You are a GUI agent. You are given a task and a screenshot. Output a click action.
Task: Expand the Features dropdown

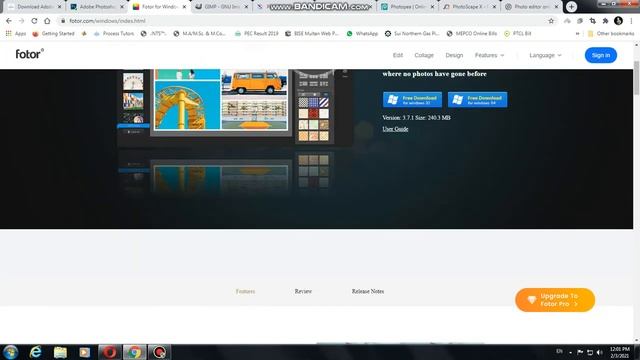489,55
